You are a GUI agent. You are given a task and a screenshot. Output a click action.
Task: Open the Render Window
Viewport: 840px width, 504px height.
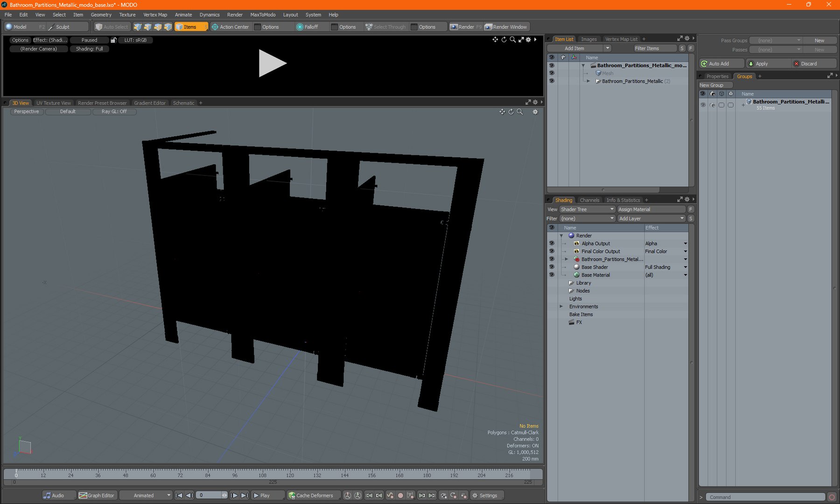tap(506, 27)
